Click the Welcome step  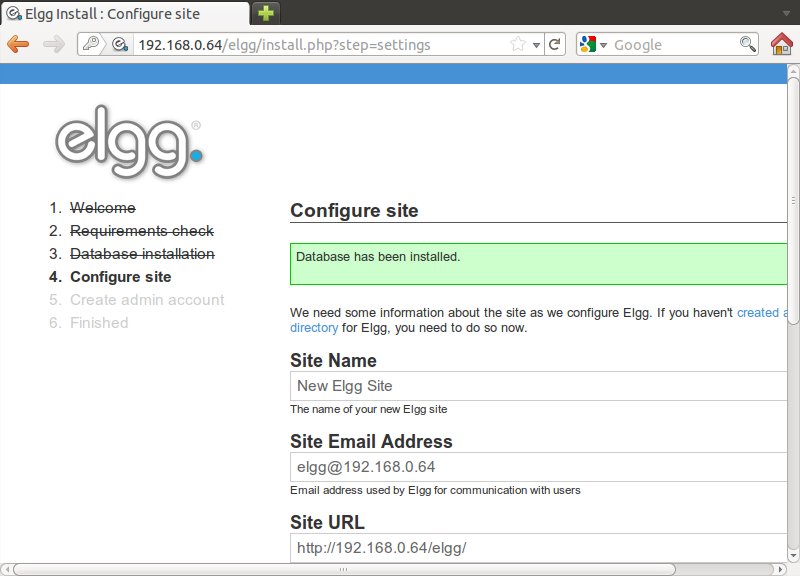click(x=103, y=208)
